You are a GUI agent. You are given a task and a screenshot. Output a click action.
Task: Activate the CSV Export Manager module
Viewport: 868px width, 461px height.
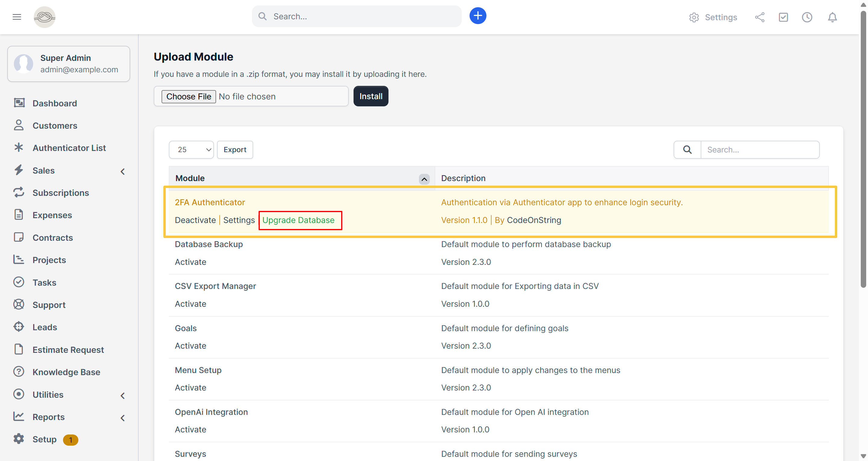pyautogui.click(x=190, y=304)
